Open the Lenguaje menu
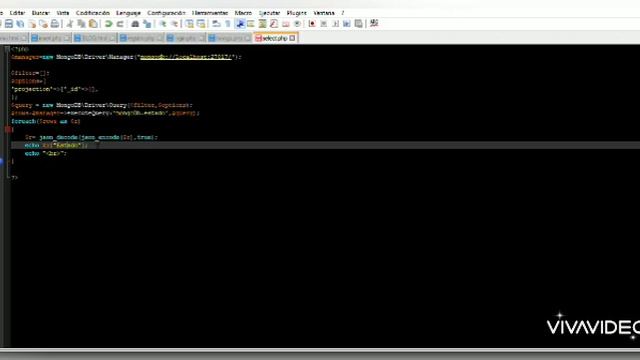Screen dimensions: 640x360 tap(128, 13)
